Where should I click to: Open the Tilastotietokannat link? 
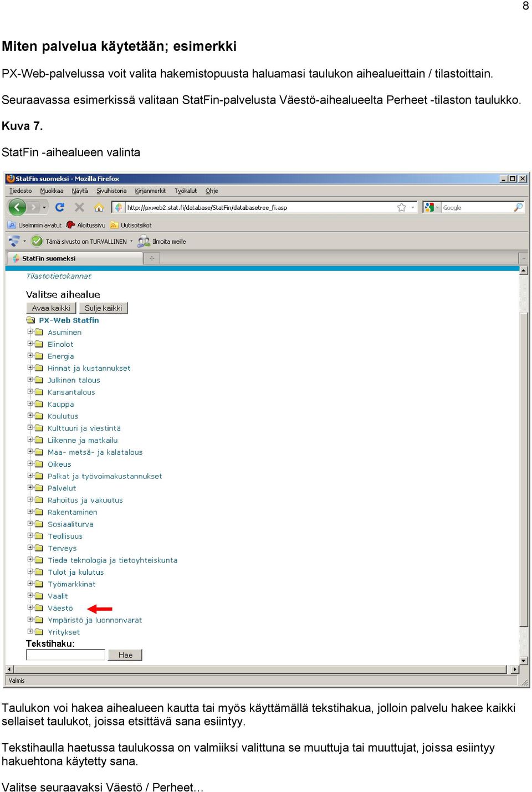tap(59, 276)
